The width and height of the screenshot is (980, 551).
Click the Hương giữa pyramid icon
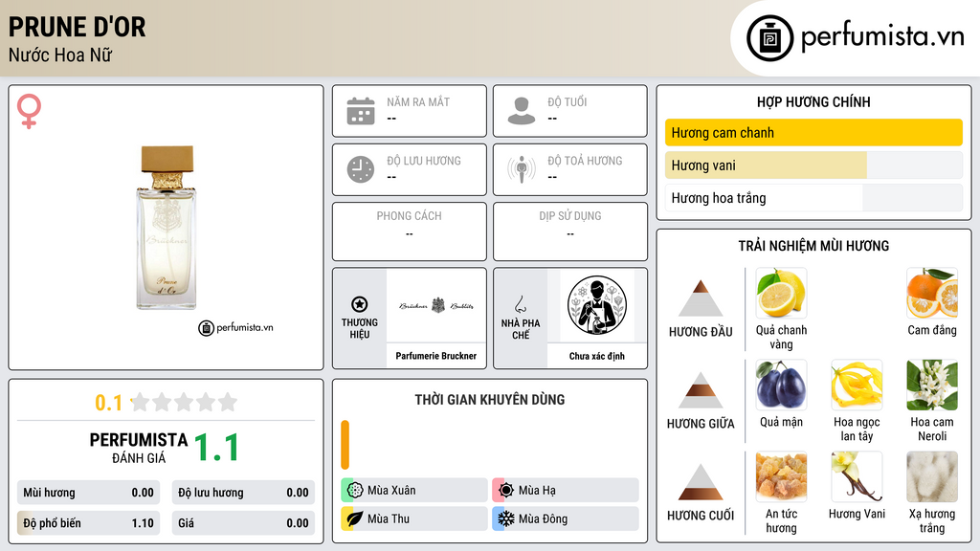(701, 390)
